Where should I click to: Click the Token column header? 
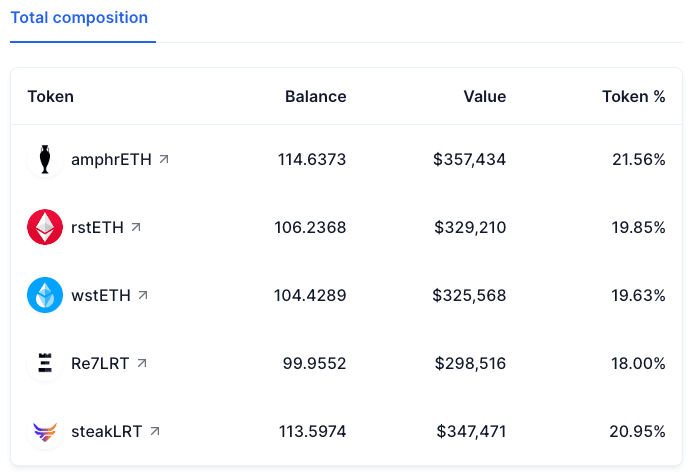50,97
